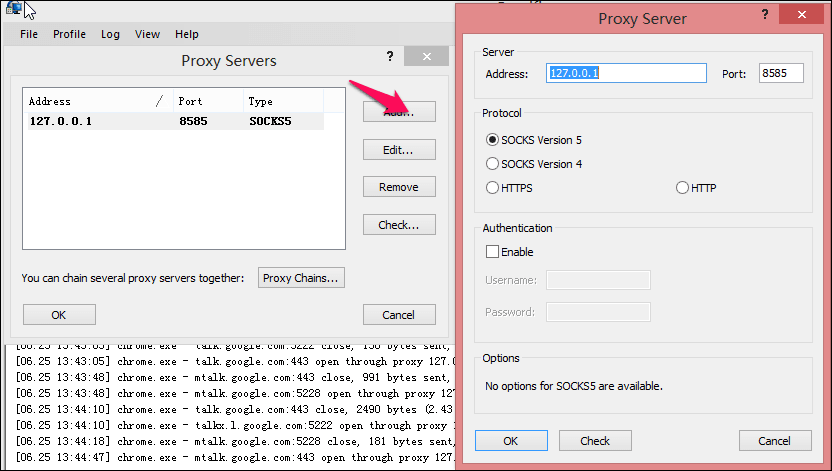Choose the HTTP protocol option
The width and height of the screenshot is (832, 471).
682,188
